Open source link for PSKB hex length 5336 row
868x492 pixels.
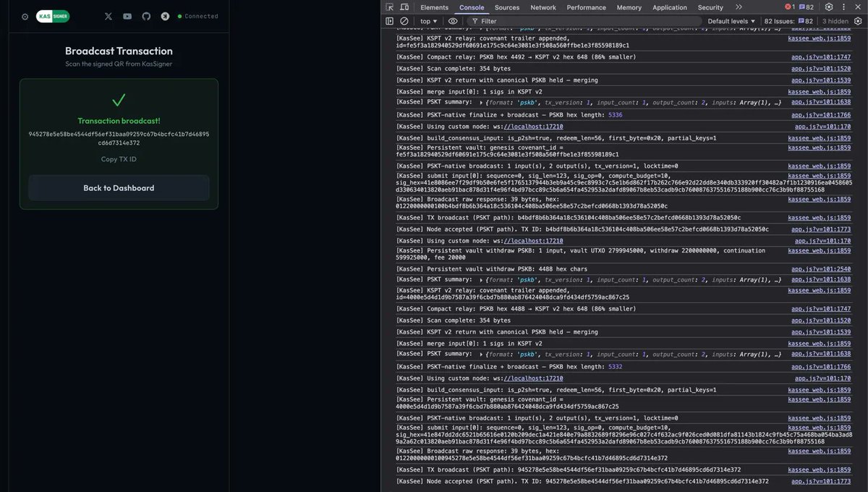coord(821,115)
